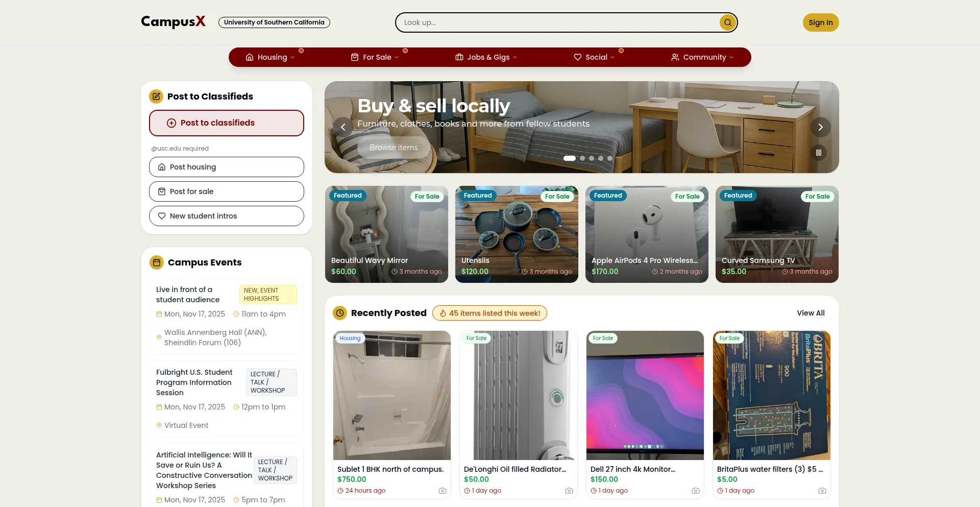
Task: Select the last carousel indicator dot
Action: click(610, 158)
